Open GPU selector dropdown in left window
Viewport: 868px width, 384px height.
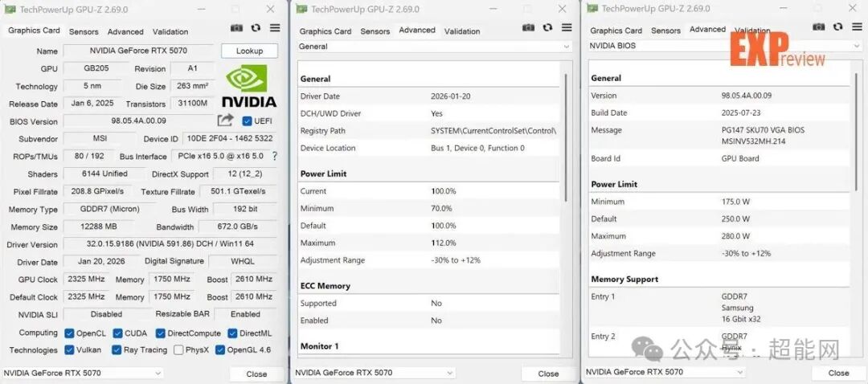pyautogui.click(x=83, y=374)
